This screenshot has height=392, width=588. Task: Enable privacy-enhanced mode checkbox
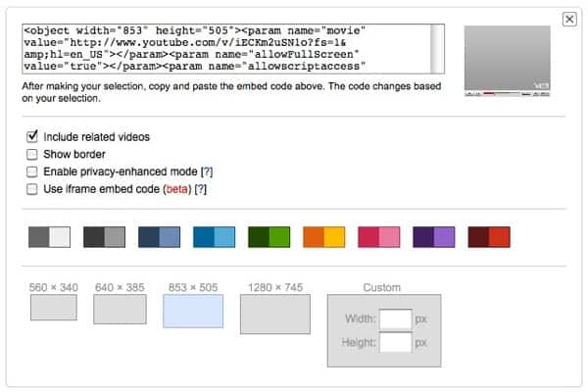point(32,171)
